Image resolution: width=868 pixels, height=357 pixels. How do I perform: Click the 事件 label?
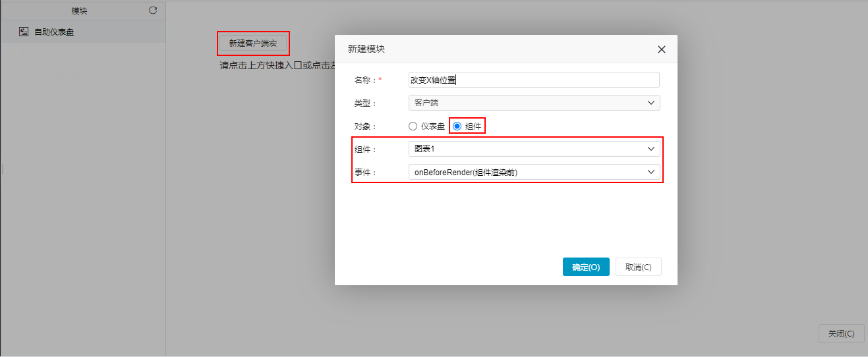click(x=364, y=173)
